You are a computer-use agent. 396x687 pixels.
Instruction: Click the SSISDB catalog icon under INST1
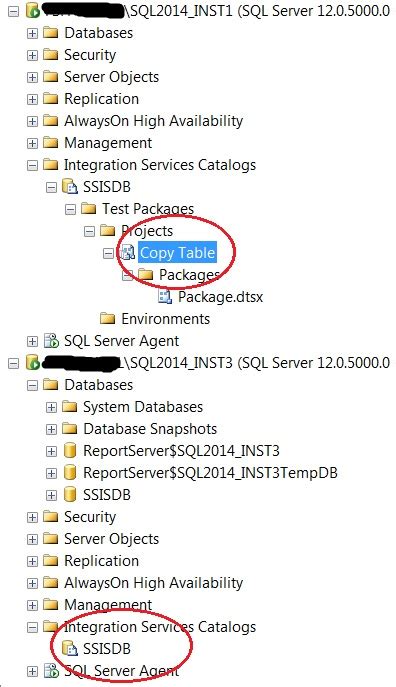(70, 187)
